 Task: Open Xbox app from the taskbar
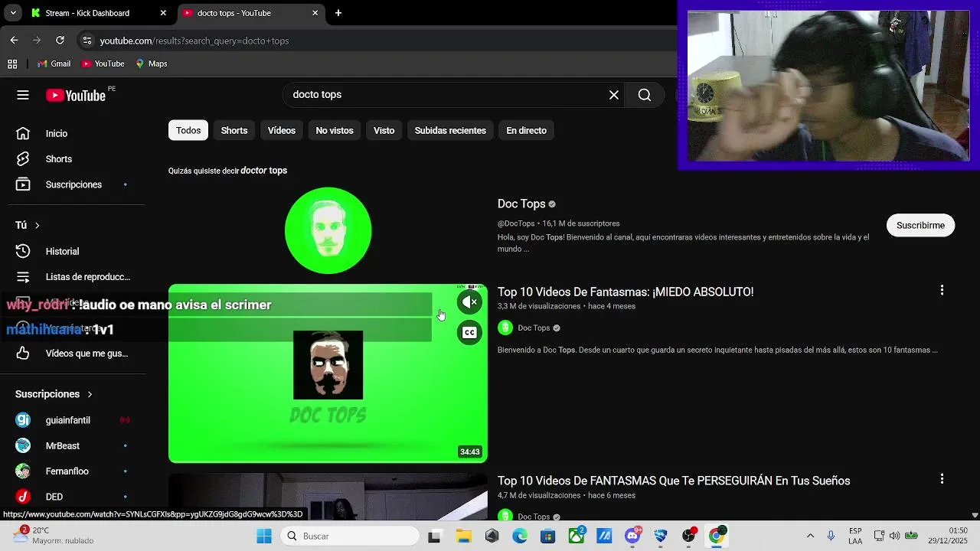pyautogui.click(x=576, y=536)
